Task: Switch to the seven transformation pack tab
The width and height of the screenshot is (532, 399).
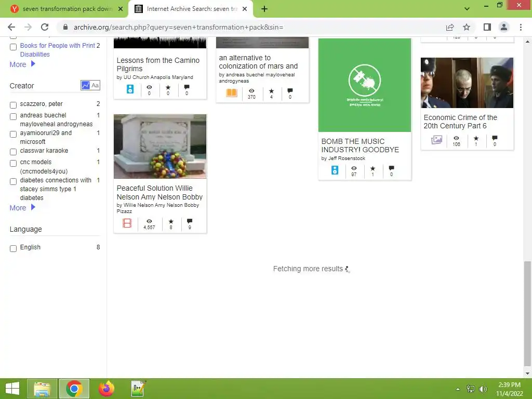Action: point(67,9)
